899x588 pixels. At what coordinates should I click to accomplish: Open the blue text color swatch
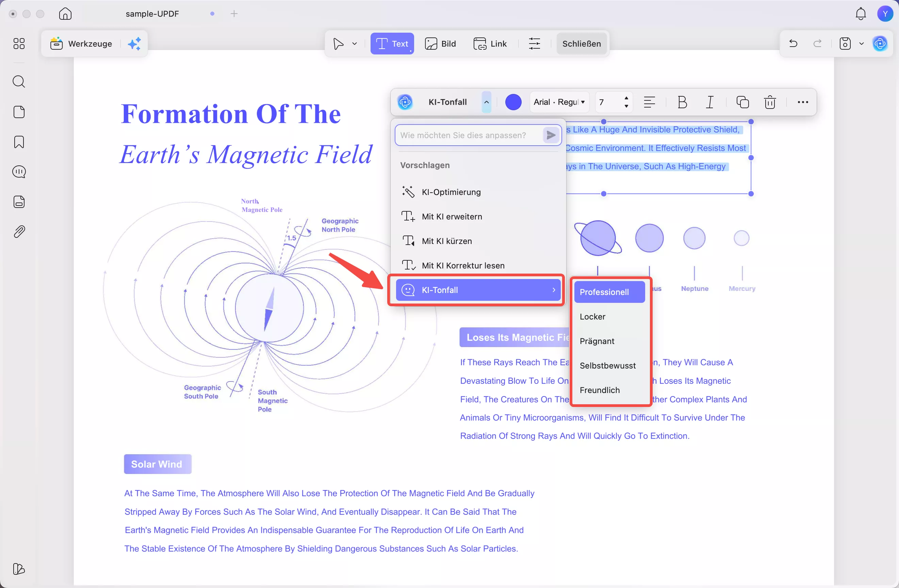coord(513,102)
